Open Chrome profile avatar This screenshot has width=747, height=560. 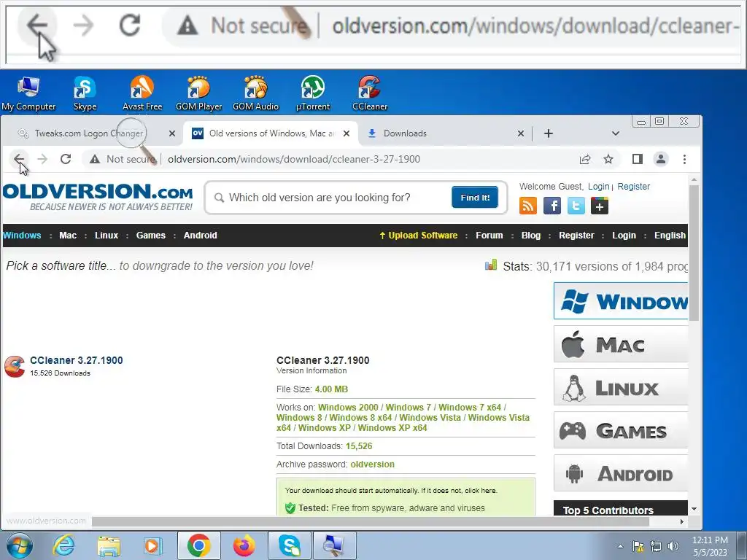coord(661,159)
